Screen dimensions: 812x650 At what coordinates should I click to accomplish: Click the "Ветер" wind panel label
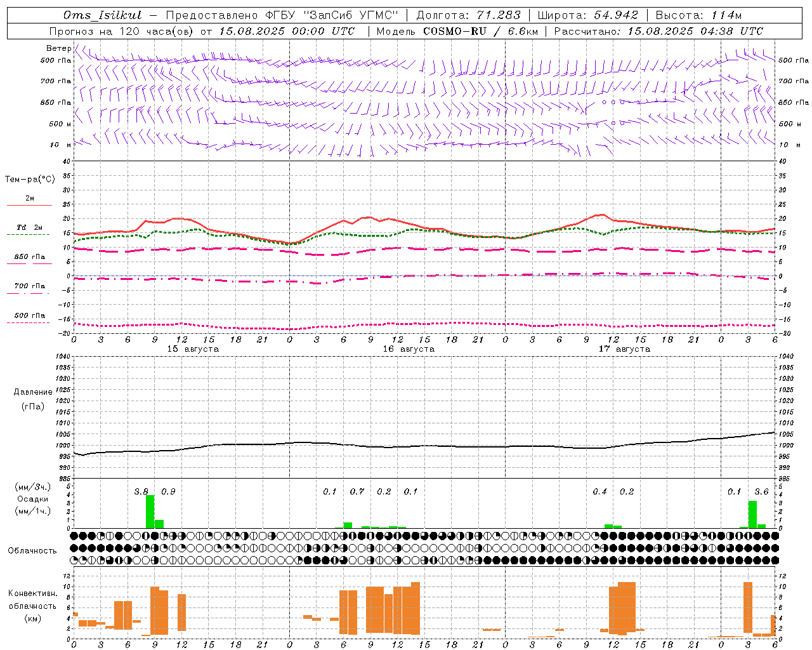click(59, 48)
